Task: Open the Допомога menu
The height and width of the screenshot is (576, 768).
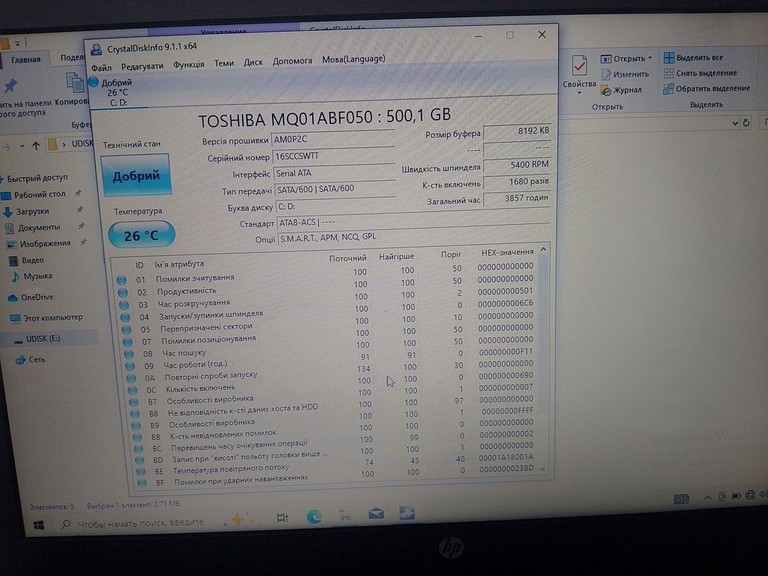Action: pos(292,61)
